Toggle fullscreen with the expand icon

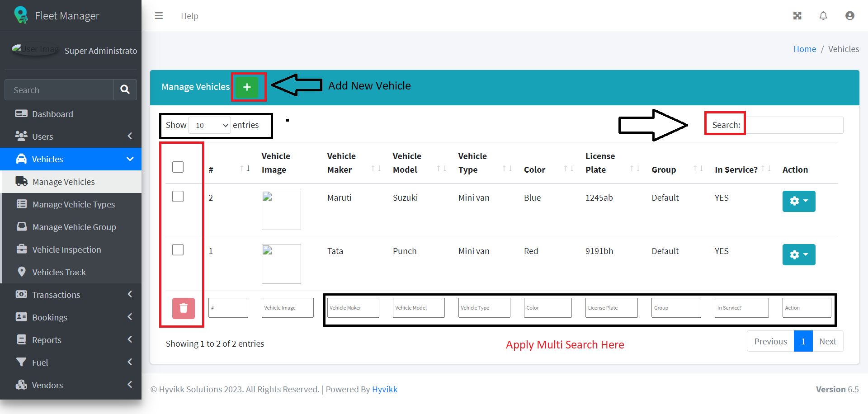coord(797,16)
